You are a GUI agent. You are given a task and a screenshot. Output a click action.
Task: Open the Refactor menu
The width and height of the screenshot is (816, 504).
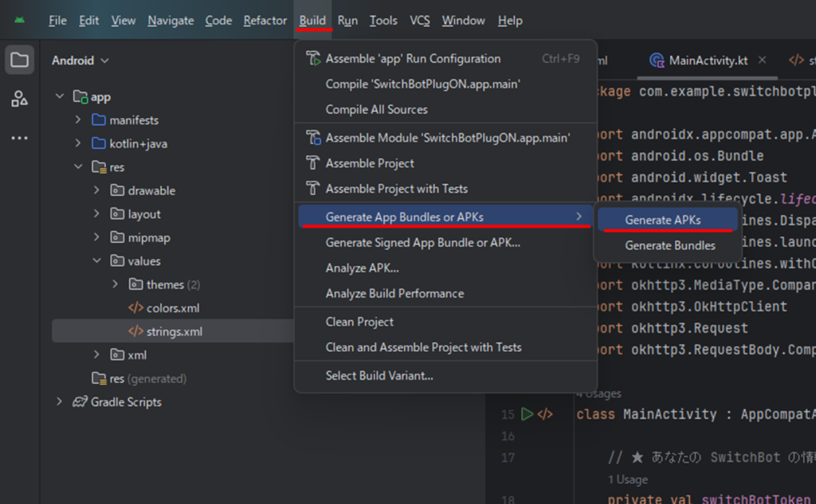tap(265, 21)
